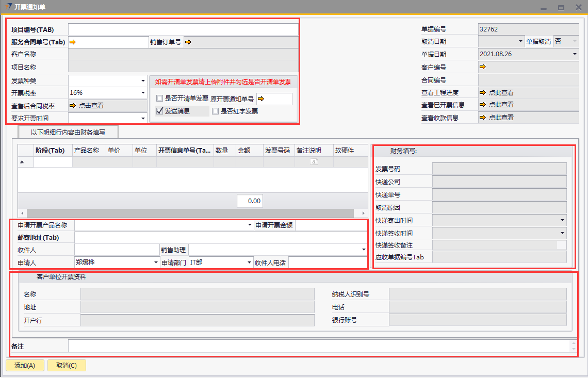Click the 项目编号(TAB) input field
The width and height of the screenshot is (588, 378).
[183, 29]
